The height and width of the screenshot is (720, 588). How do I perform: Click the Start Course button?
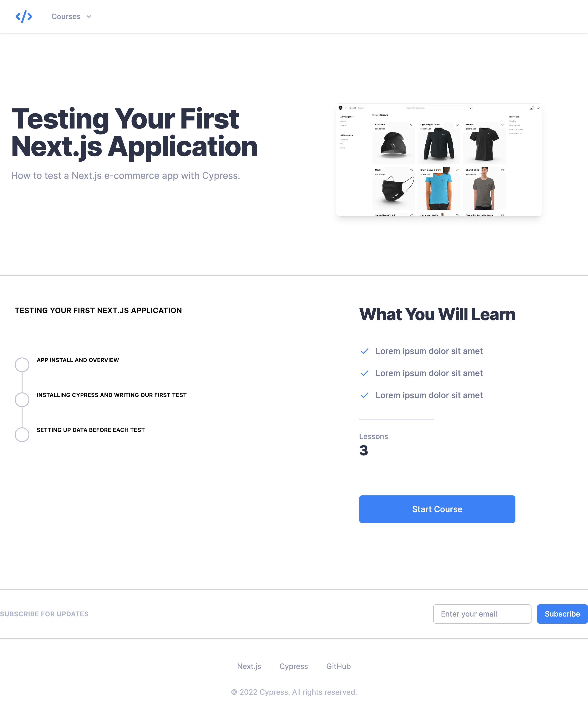click(437, 509)
